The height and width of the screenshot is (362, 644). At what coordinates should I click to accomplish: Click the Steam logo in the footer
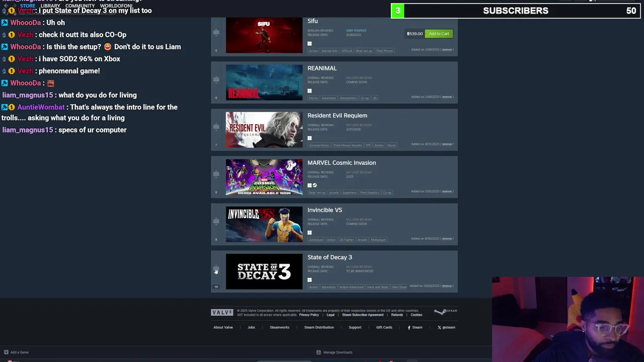coord(446,312)
